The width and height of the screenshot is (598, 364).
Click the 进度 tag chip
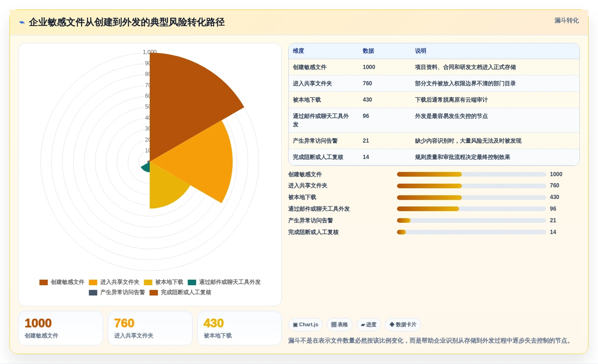coord(369,324)
